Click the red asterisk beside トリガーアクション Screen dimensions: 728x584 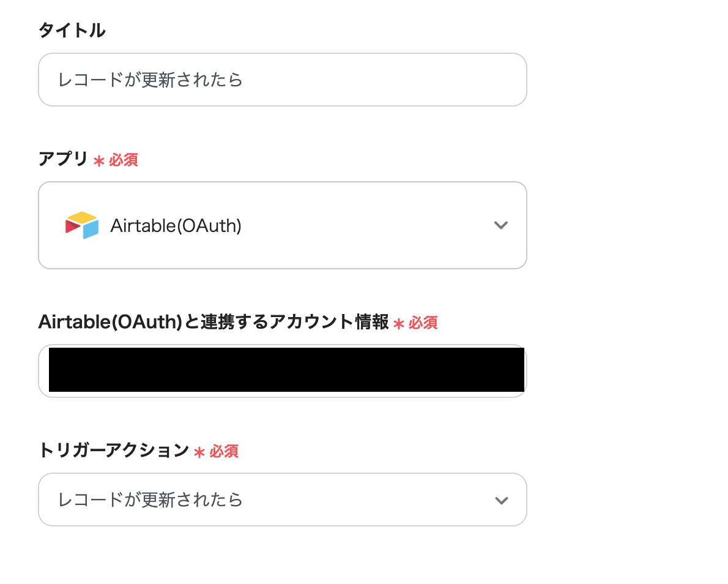(x=199, y=452)
